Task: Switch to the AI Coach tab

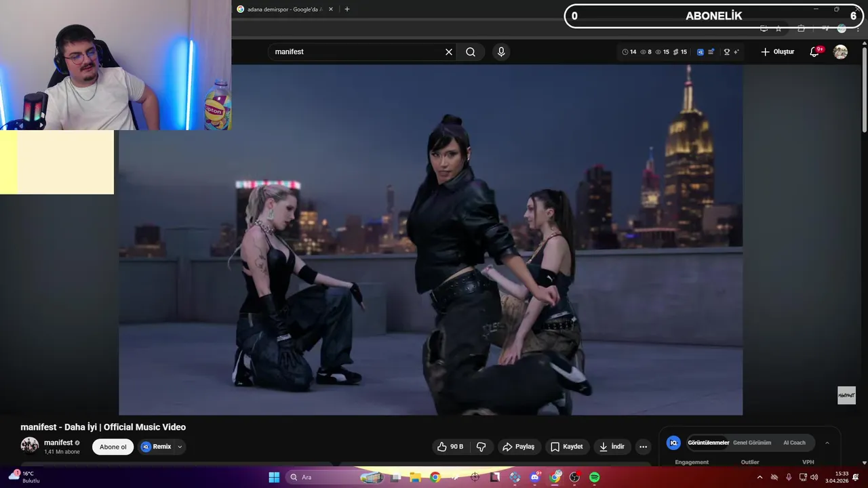Action: pyautogui.click(x=794, y=443)
